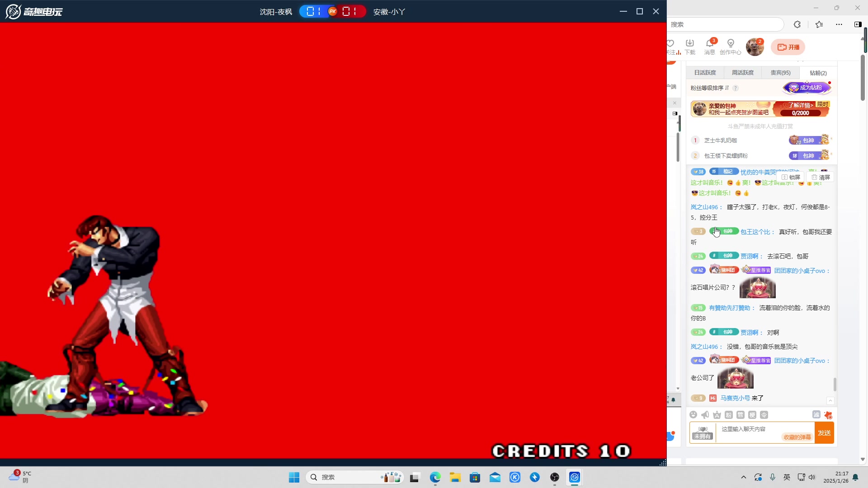The image size is (868, 488).
Task: Expand the hidden system tray icons
Action: (743, 477)
